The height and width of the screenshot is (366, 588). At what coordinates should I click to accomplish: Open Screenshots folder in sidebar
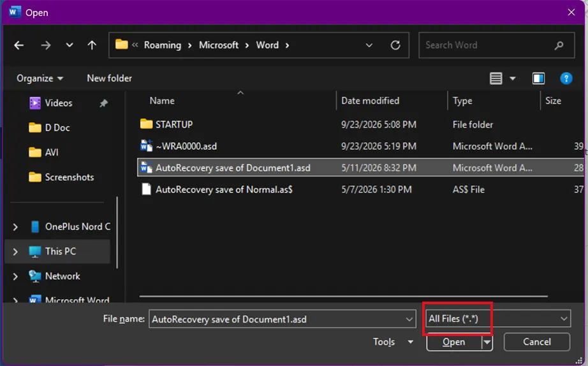pyautogui.click(x=70, y=177)
